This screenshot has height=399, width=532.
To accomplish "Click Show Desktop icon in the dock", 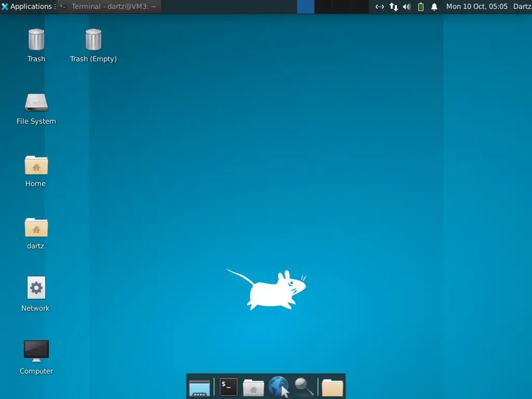I will (199, 388).
